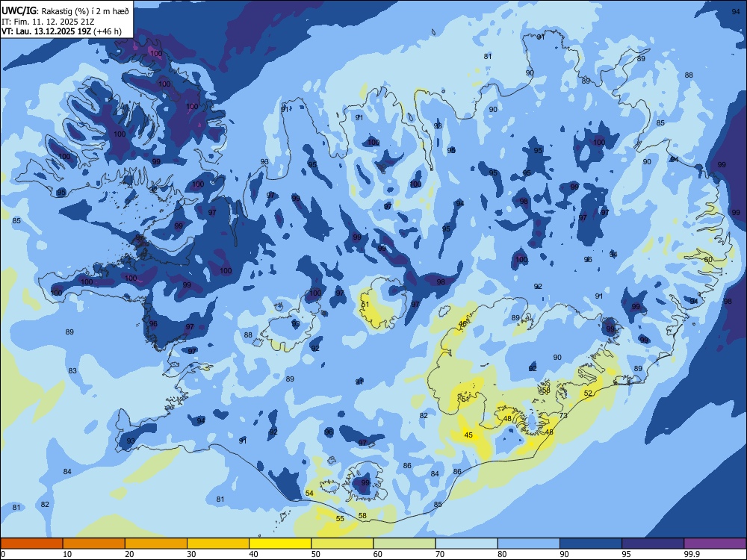Click the legend tick label '99.9'

tap(692, 554)
